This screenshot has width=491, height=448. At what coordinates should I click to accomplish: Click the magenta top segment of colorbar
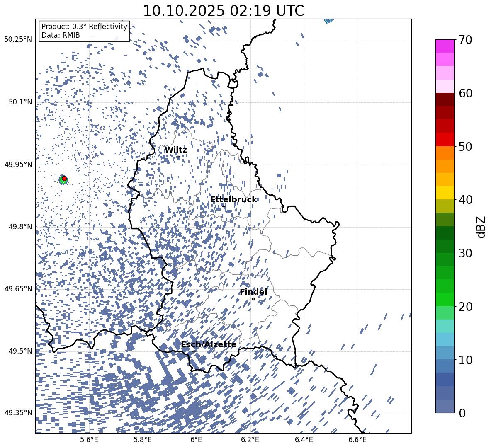pyautogui.click(x=445, y=46)
